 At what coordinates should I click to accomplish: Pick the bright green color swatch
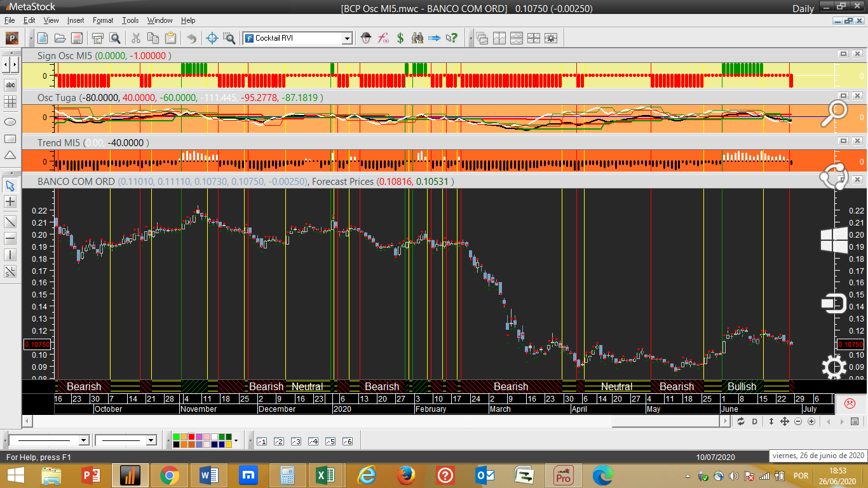[x=176, y=437]
